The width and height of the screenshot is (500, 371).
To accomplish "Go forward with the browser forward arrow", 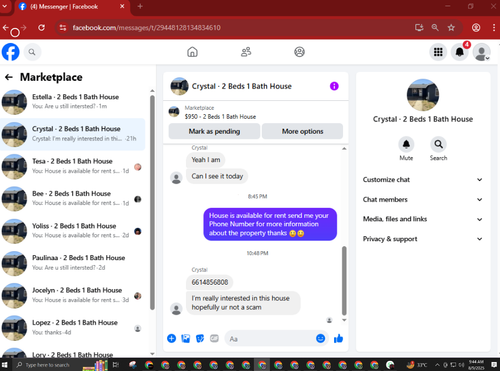I will tap(23, 28).
